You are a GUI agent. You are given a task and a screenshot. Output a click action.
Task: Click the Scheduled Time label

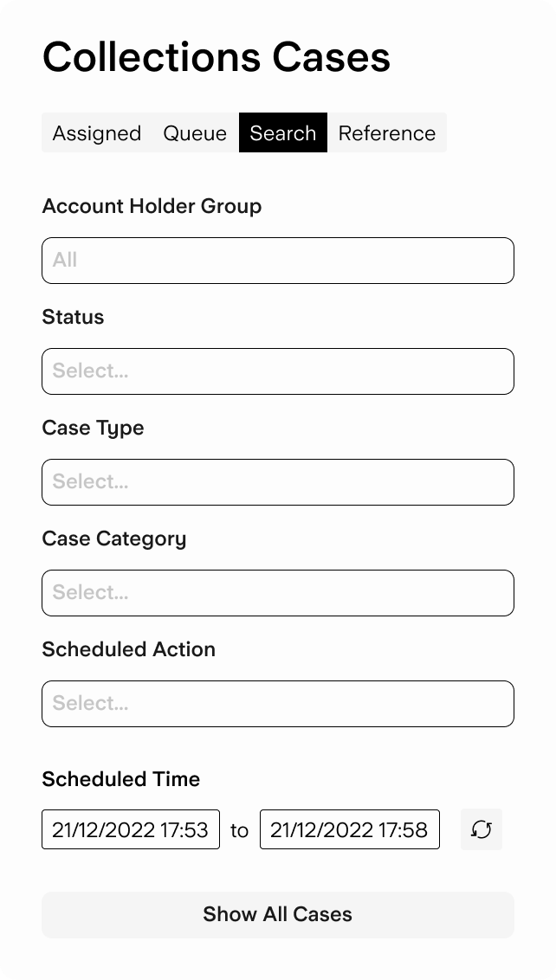(120, 779)
